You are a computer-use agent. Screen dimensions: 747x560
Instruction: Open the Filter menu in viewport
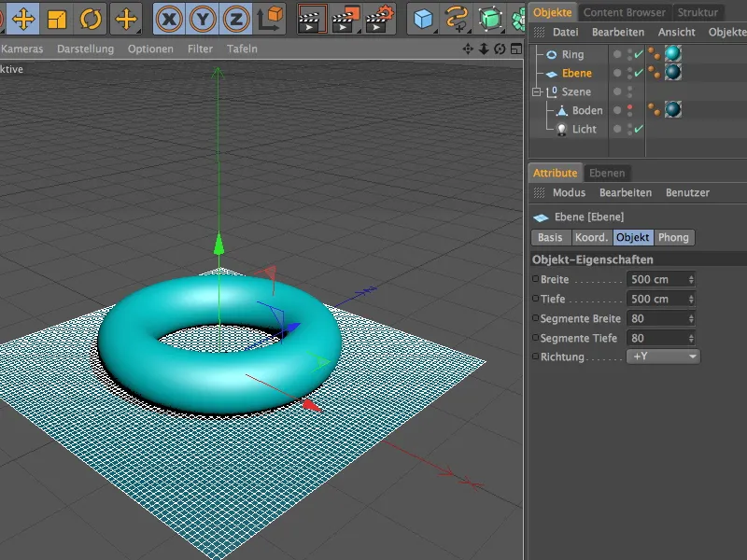tap(200, 49)
